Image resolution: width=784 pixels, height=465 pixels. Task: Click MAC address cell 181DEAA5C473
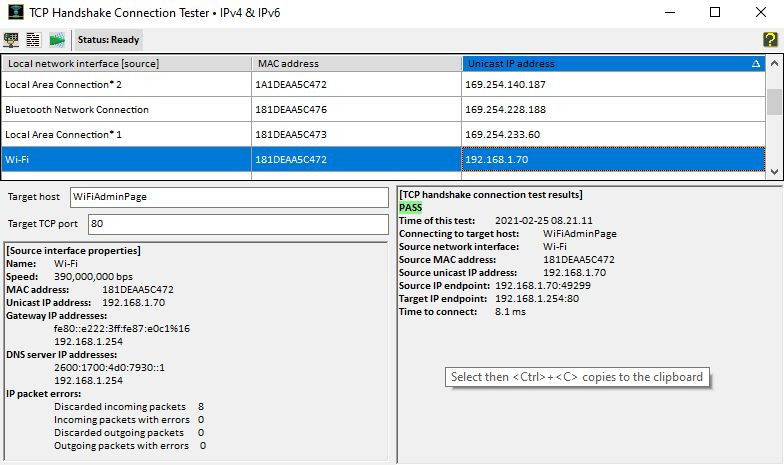click(x=356, y=134)
